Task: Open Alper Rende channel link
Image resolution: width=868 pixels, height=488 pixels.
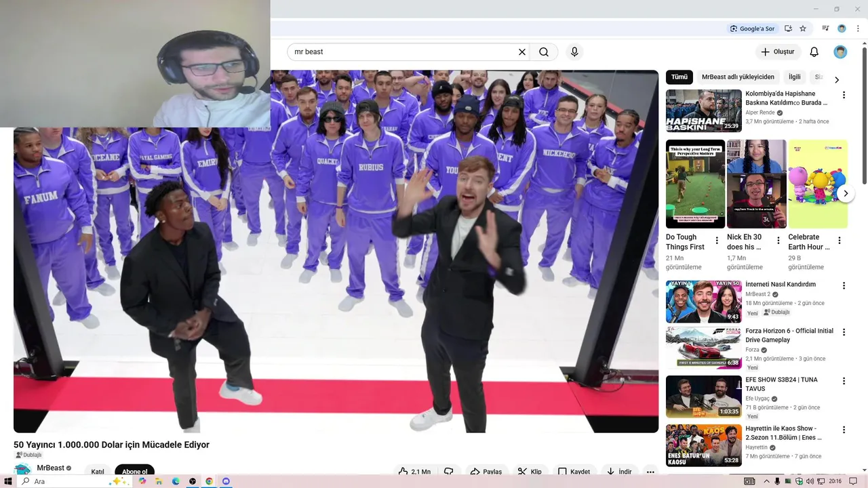Action: (760, 113)
